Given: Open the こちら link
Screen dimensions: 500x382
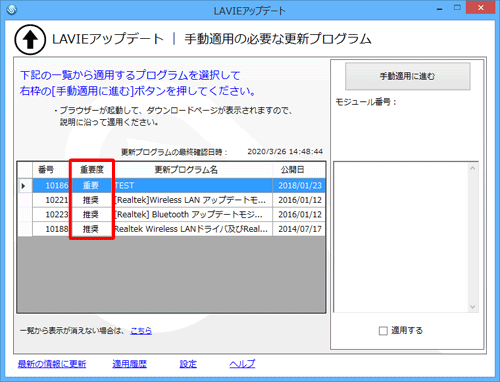Looking at the screenshot, I should (x=141, y=330).
